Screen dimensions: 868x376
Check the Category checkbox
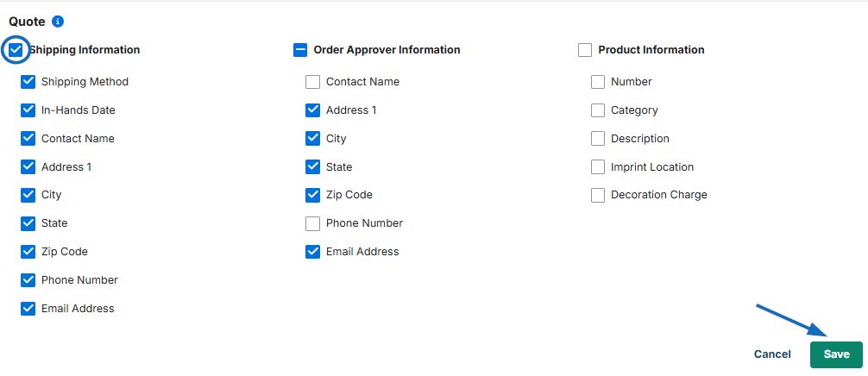click(x=598, y=110)
